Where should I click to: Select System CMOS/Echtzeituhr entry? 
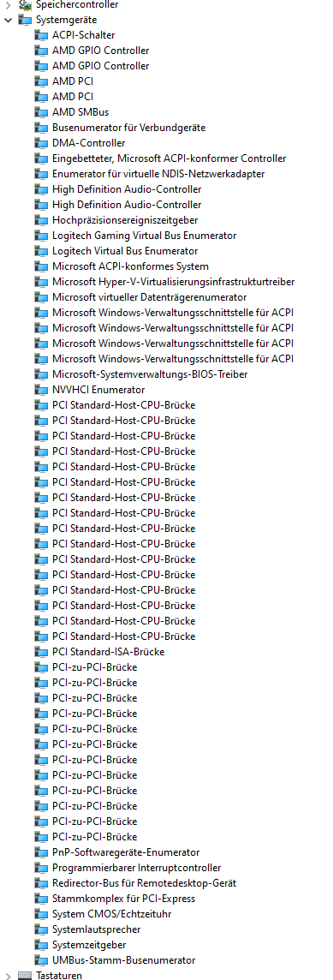click(x=112, y=914)
